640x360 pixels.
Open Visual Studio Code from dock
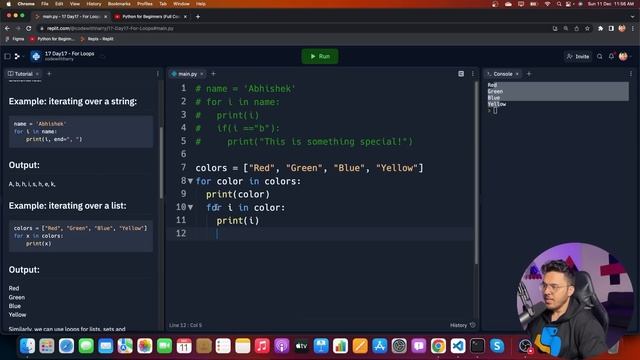pyautogui.click(x=458, y=346)
